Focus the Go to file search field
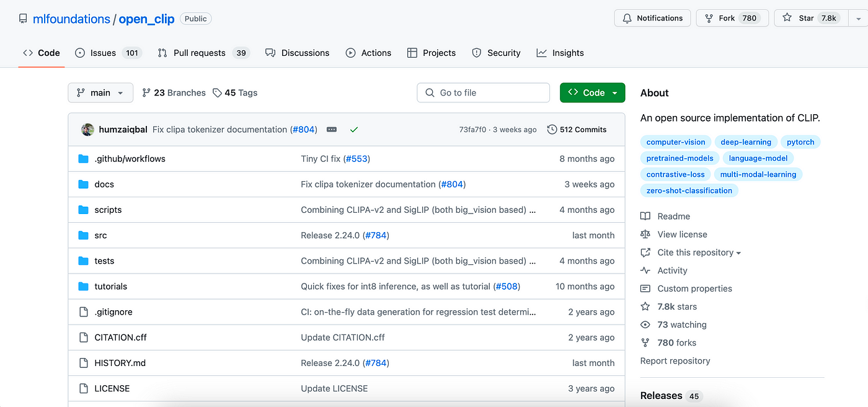Viewport: 868px width, 407px height. [x=483, y=92]
